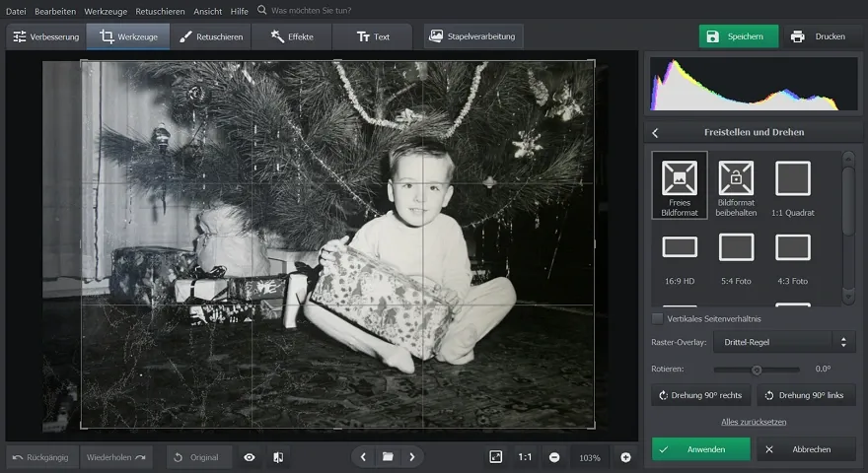Viewport: 868px width, 473px height.
Task: Click the Original reset button
Action: [197, 457]
